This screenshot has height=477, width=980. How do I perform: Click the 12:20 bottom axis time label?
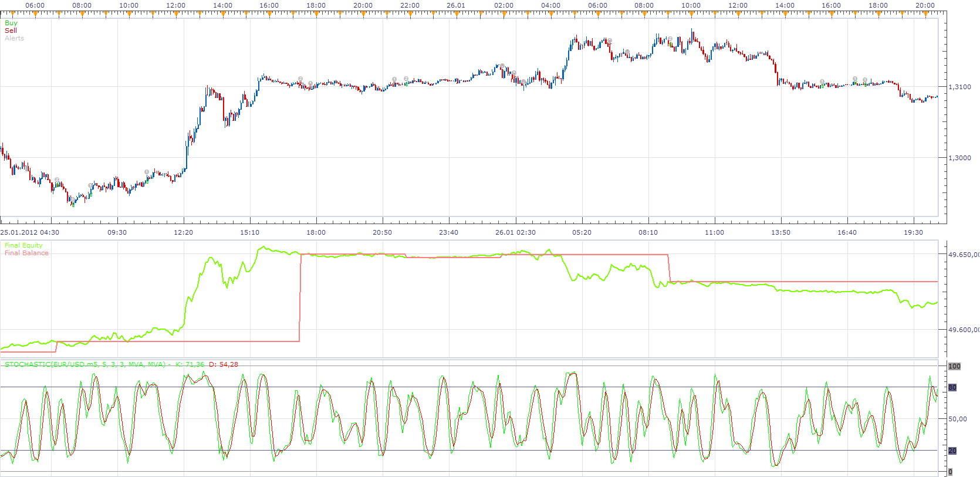tap(183, 232)
